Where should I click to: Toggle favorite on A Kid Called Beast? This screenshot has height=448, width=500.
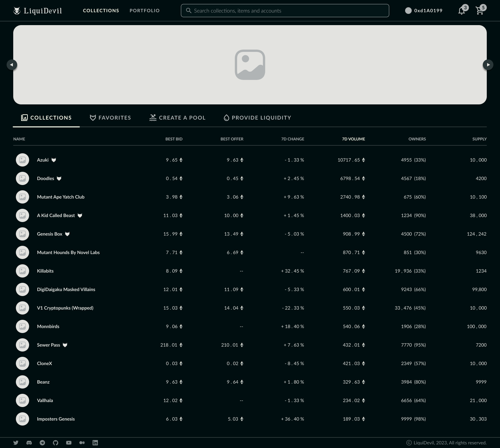[x=80, y=215]
